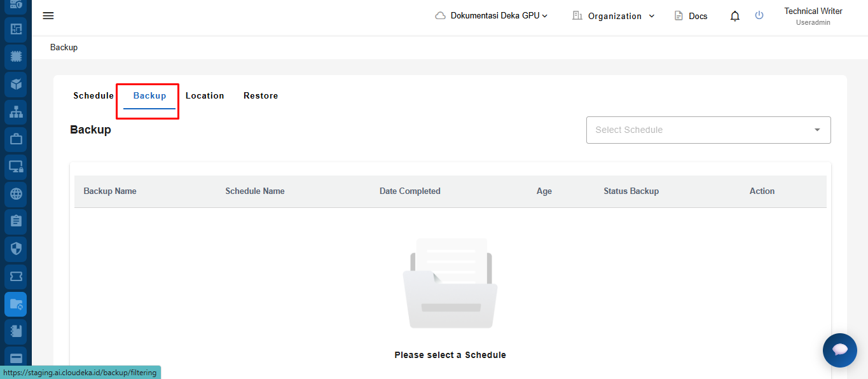
Task: Open the shield security sidebar icon
Action: point(16,249)
